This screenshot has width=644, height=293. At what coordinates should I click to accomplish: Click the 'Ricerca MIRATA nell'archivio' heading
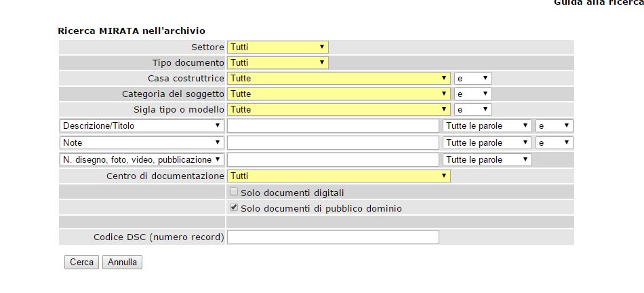[132, 31]
